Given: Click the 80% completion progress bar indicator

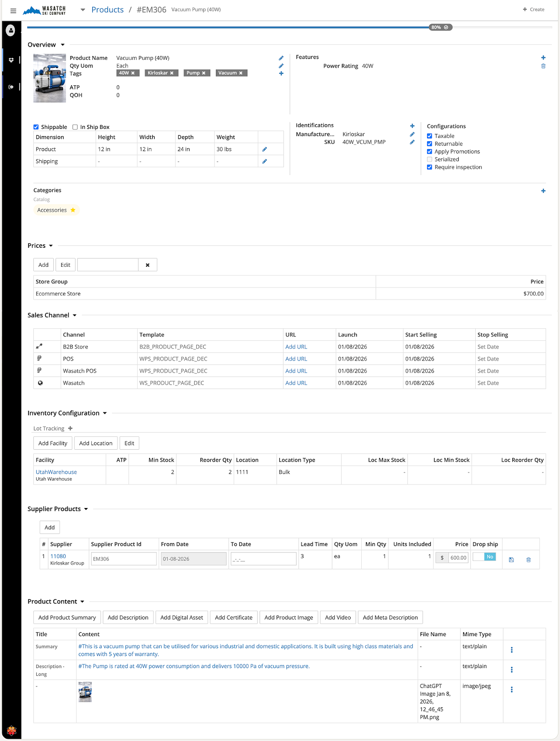Looking at the screenshot, I should [440, 27].
